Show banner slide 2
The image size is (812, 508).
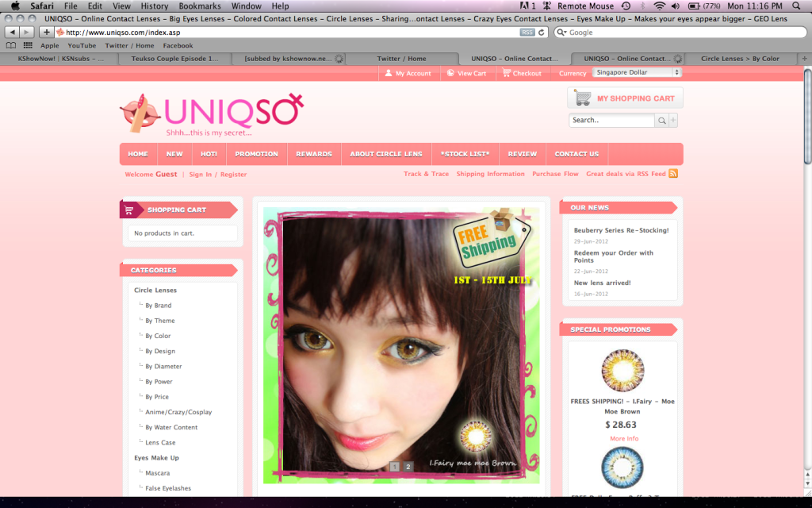[x=408, y=467]
